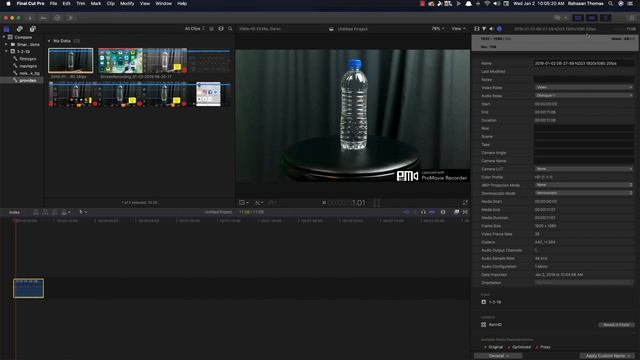Open the clip appearance options in browser
Screen dimensions: 640x360
coord(221,29)
